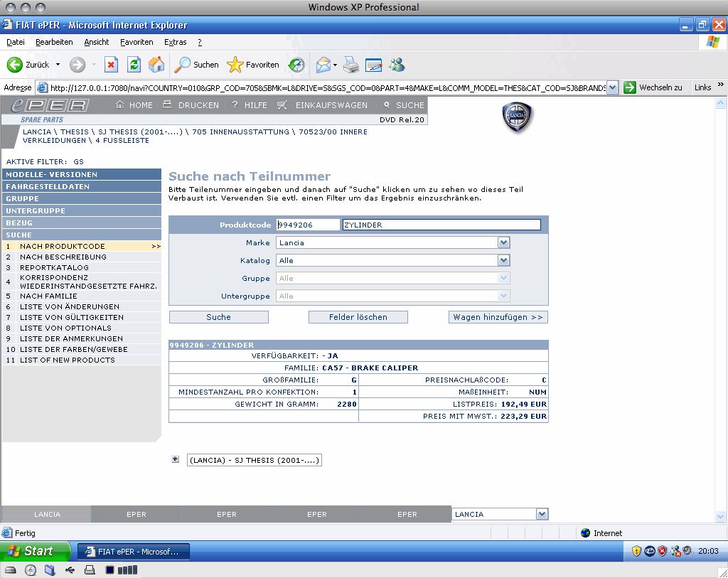Open the Mail icon dropdown arrow
The height and width of the screenshot is (578, 728).
point(336,65)
